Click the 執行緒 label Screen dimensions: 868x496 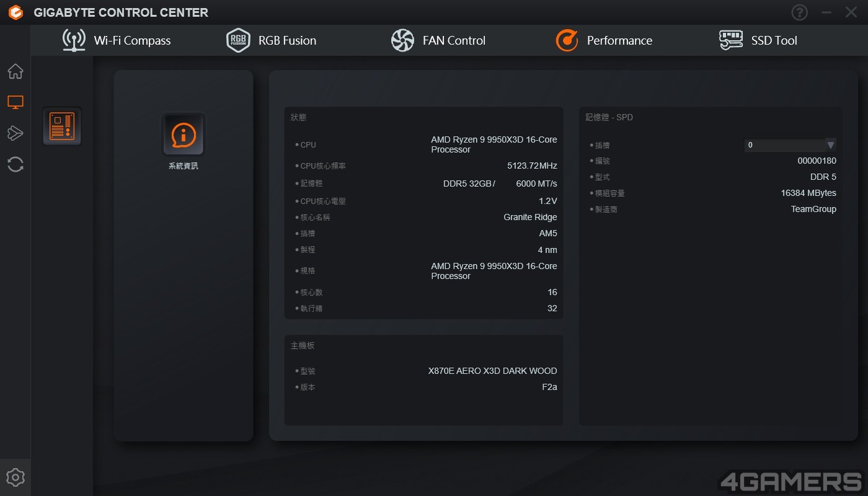click(x=311, y=308)
